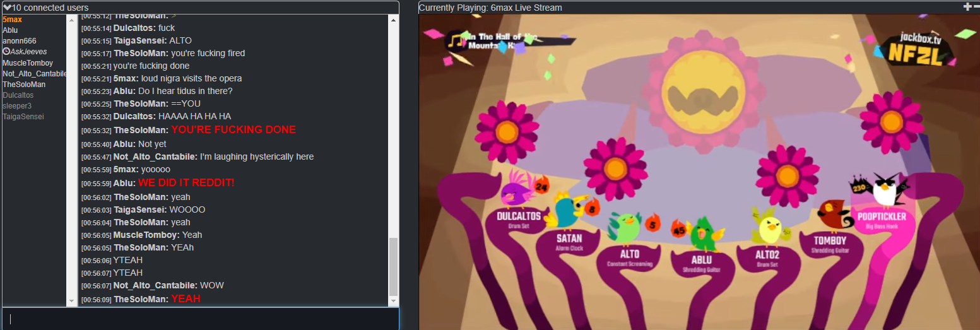Viewport: 980px width, 330px height.
Task: Click the 'TaigaSensei: WOOOO' message
Action: [x=143, y=209]
